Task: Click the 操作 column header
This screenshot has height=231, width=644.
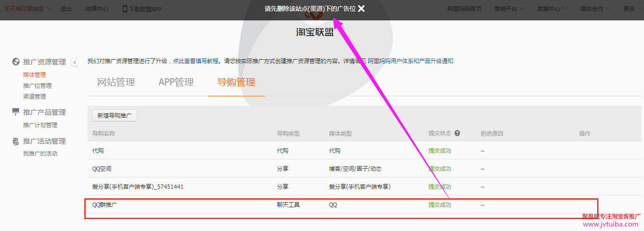Action: click(585, 133)
